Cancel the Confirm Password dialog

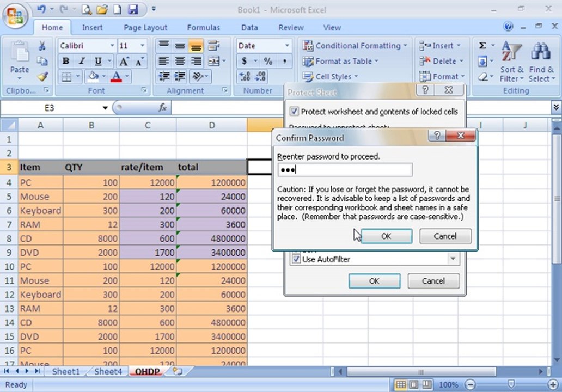(x=445, y=236)
